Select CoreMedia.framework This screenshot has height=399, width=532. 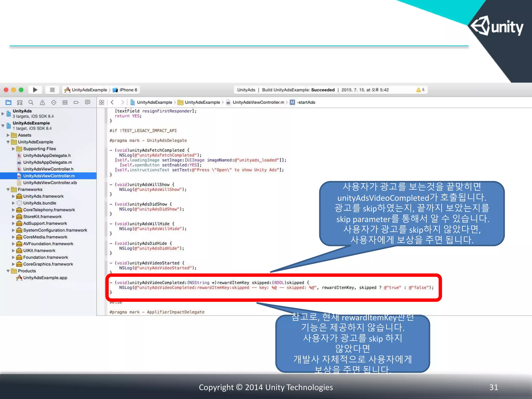click(x=45, y=237)
